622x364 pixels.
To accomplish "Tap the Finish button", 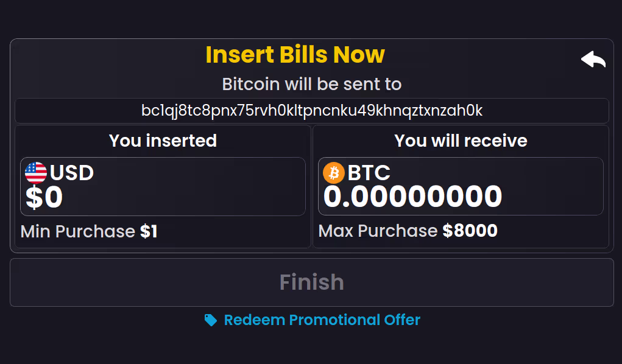I will click(x=312, y=282).
